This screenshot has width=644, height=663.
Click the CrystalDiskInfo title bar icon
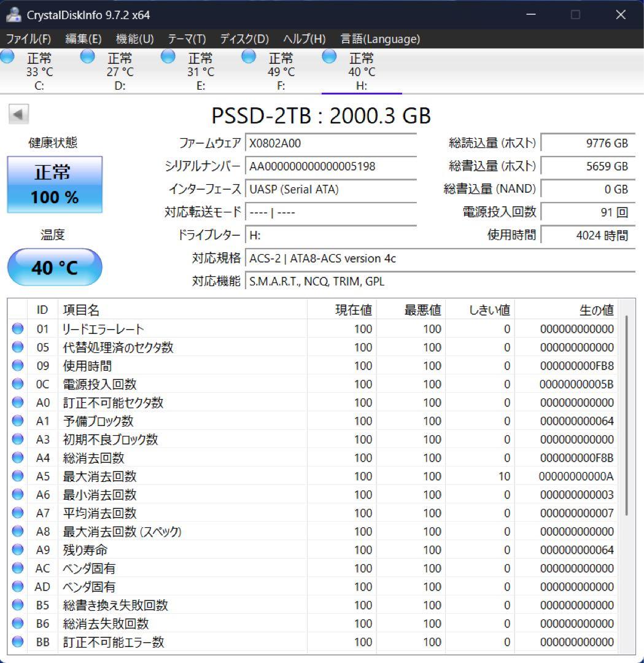tap(14, 14)
